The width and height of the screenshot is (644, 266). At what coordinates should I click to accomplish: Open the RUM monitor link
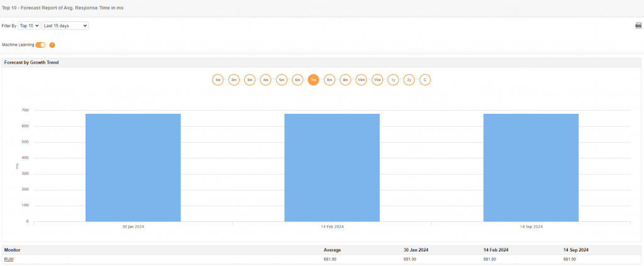coord(9,259)
